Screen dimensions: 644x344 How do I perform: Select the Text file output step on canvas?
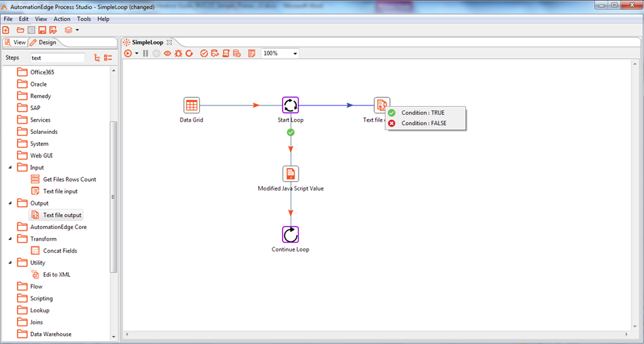(382, 105)
